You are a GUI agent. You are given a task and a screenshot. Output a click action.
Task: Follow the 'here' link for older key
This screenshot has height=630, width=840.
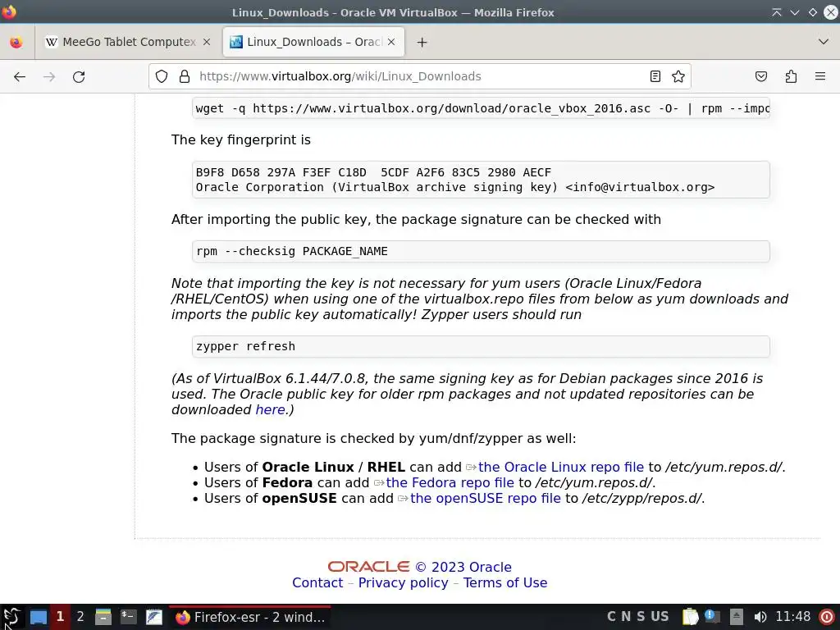270,410
